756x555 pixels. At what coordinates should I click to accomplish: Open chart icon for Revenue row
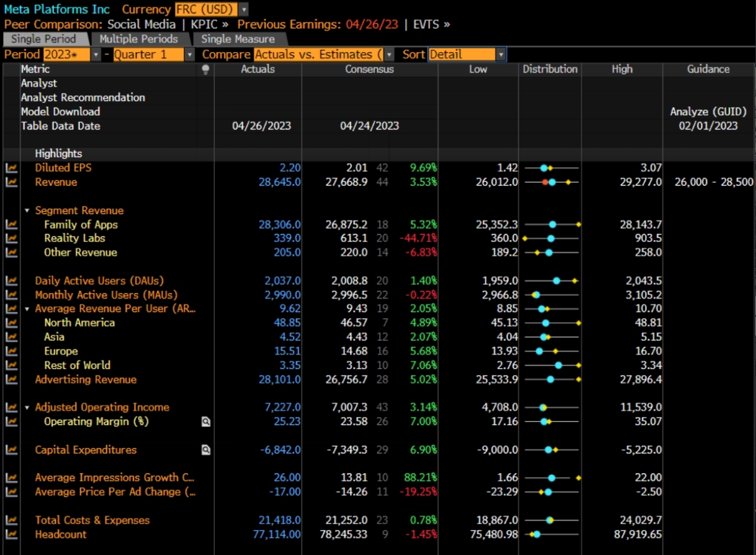tap(11, 182)
